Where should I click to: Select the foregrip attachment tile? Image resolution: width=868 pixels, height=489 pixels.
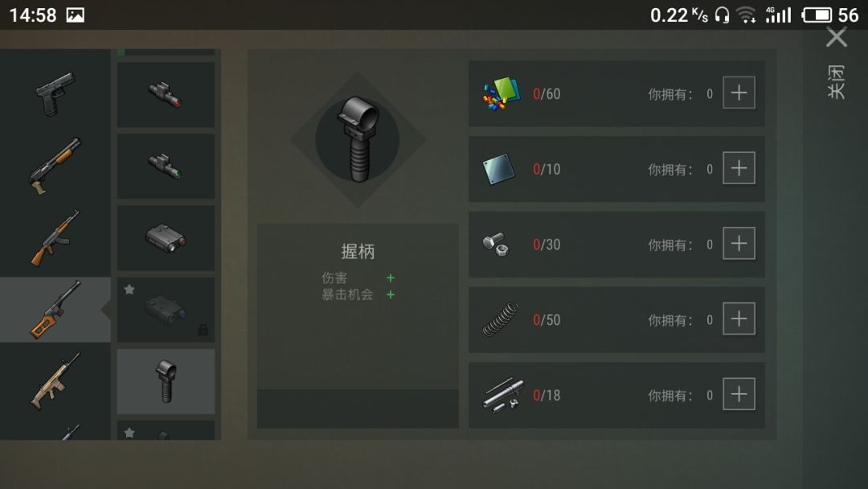pyautogui.click(x=166, y=381)
